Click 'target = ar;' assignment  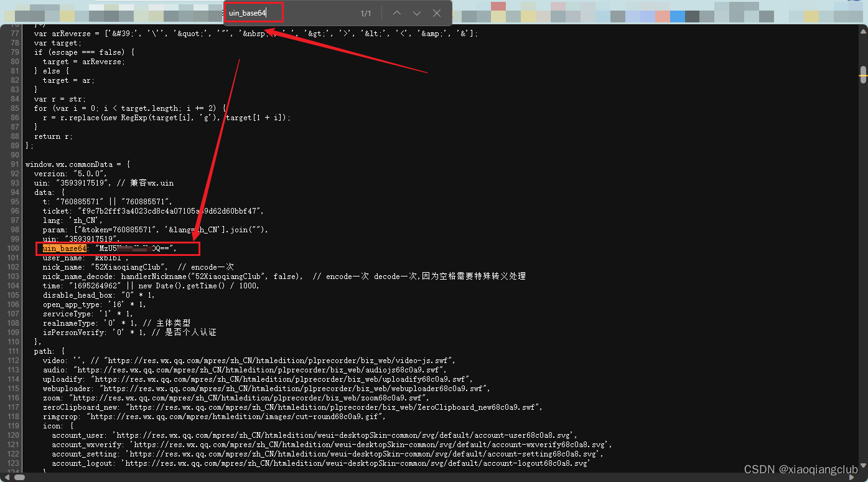pyautogui.click(x=68, y=80)
